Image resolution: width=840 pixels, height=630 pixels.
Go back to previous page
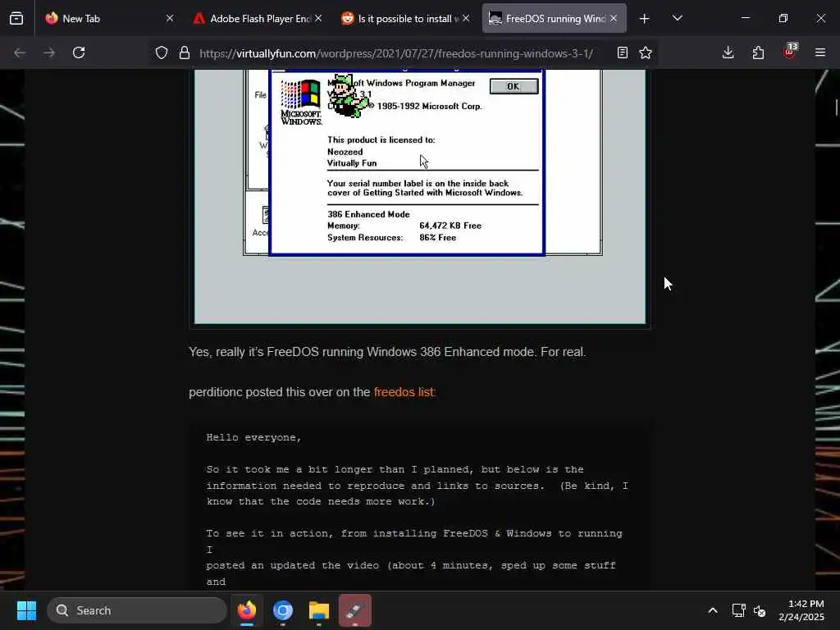20,53
